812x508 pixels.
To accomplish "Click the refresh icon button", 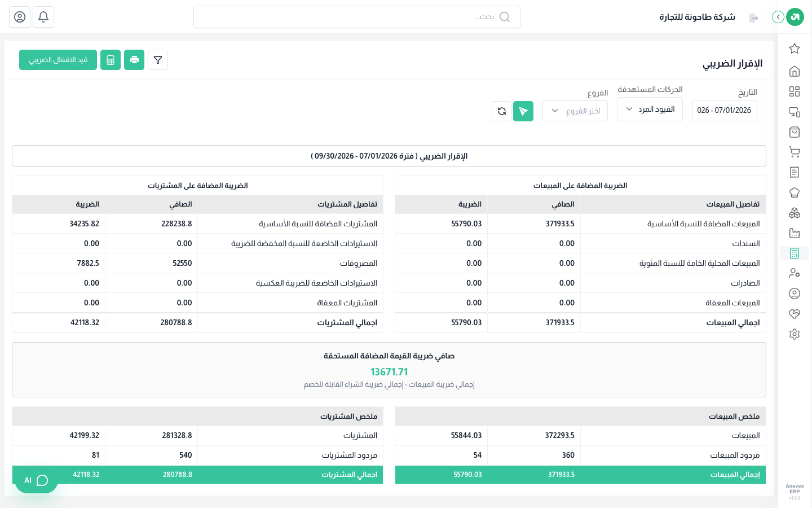I will (502, 111).
